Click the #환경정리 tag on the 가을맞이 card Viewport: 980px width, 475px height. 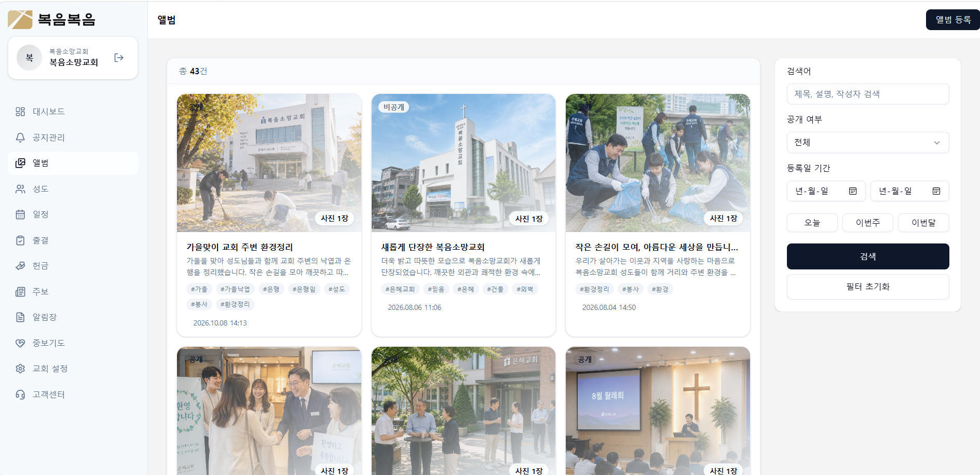point(235,304)
